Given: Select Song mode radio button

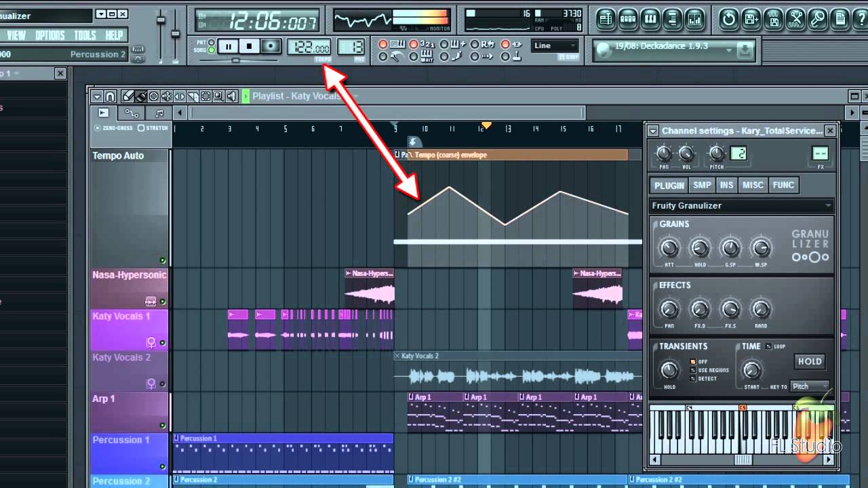Looking at the screenshot, I should click(212, 50).
